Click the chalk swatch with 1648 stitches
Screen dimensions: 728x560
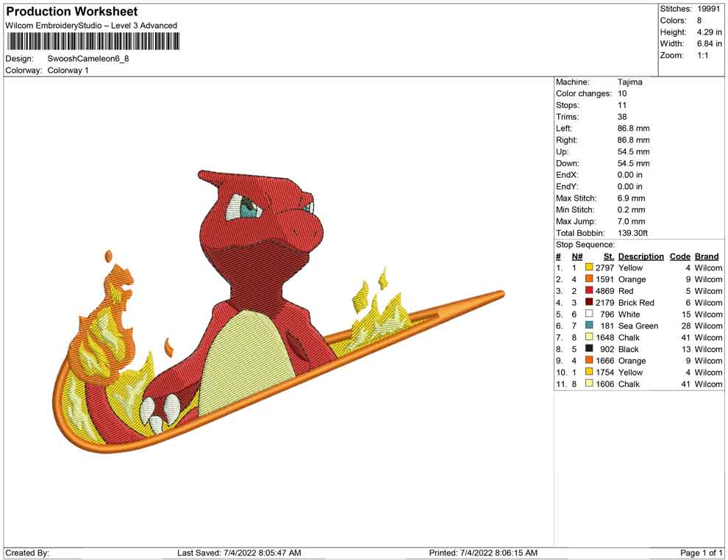[589, 337]
